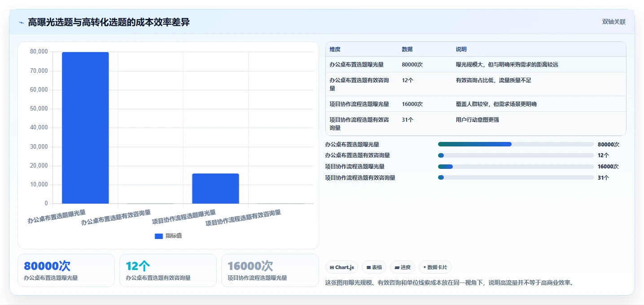
Task: Select the Chart.js tag
Action: (342, 267)
